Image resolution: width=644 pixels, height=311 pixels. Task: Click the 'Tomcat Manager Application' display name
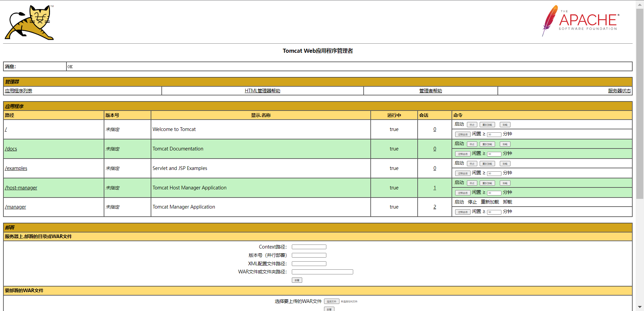coord(184,207)
